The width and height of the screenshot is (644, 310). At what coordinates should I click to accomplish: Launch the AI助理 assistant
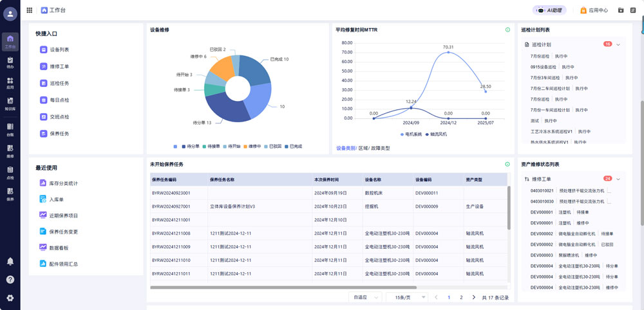[x=549, y=10]
